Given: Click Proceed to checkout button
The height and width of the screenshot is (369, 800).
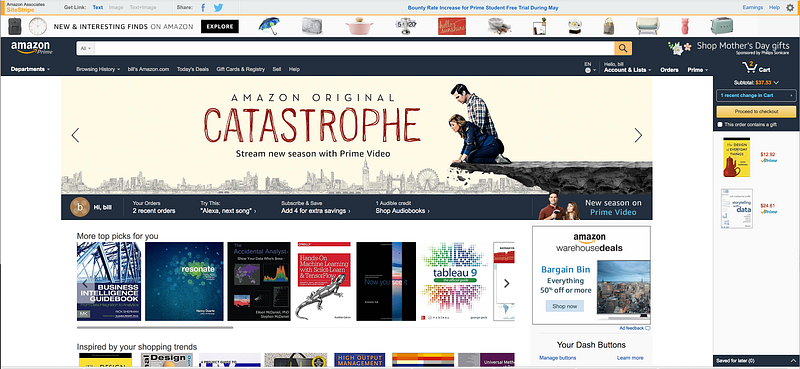Looking at the screenshot, I should pyautogui.click(x=756, y=111).
